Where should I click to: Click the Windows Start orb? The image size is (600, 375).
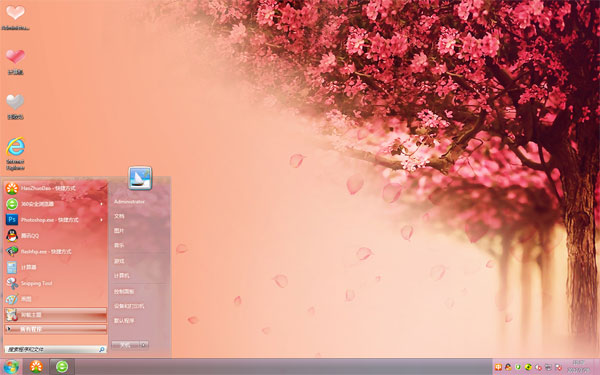coord(11,367)
